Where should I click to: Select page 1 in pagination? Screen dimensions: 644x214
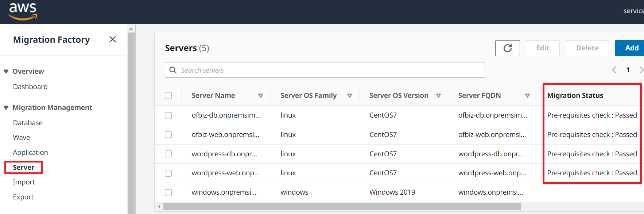pyautogui.click(x=628, y=70)
